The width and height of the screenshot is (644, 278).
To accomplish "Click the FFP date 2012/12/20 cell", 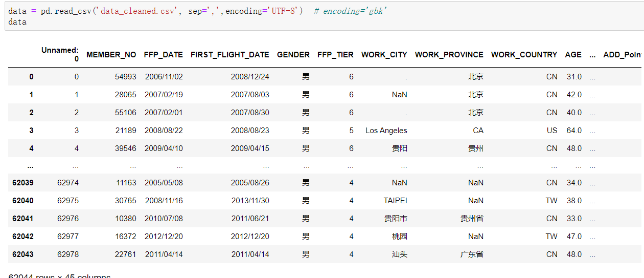I will tap(164, 237).
